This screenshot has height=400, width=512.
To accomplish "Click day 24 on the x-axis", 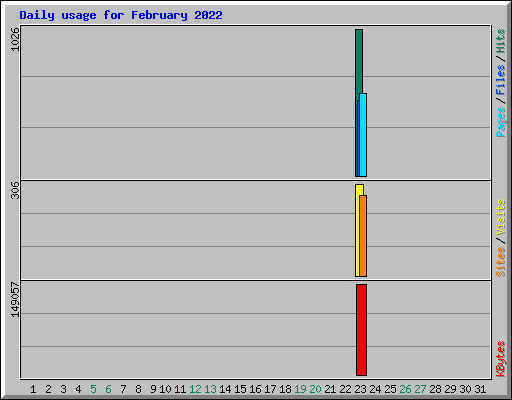I will 375,389.
